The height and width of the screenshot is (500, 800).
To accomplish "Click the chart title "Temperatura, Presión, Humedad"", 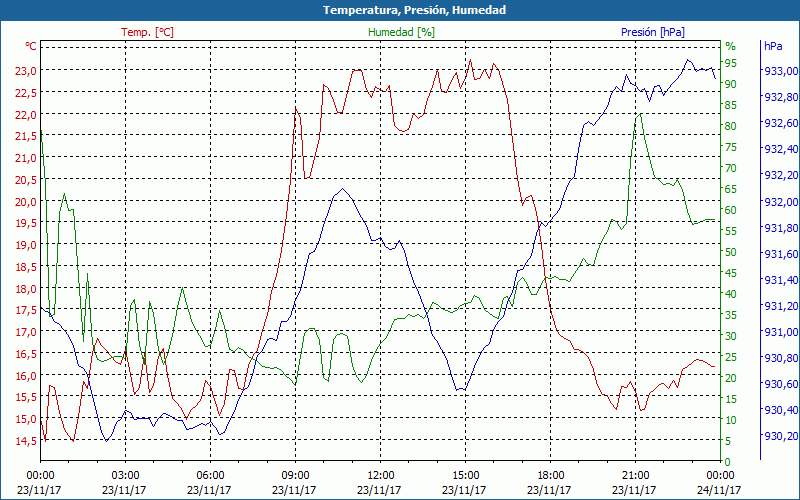I will pyautogui.click(x=414, y=10).
